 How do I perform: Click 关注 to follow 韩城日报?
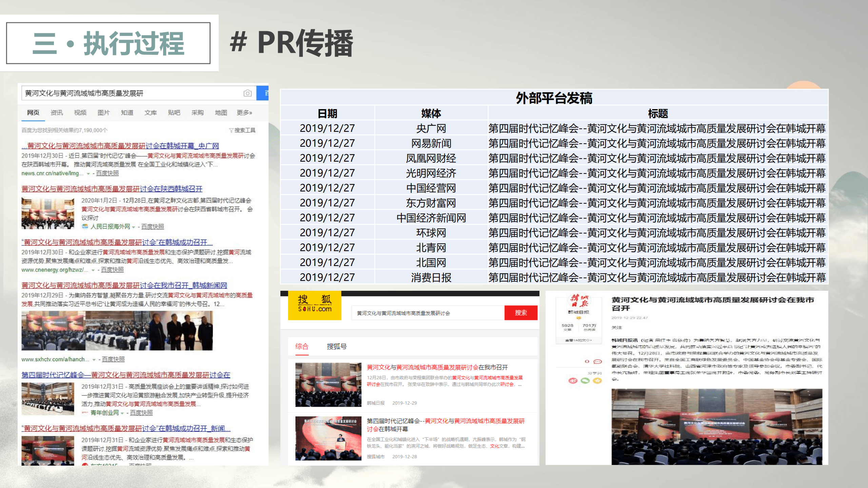click(x=616, y=327)
